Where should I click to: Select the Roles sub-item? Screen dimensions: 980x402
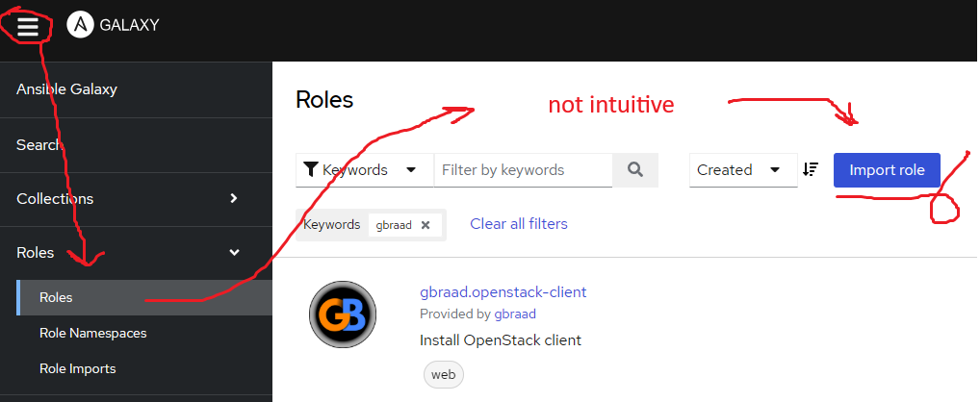[144, 298]
